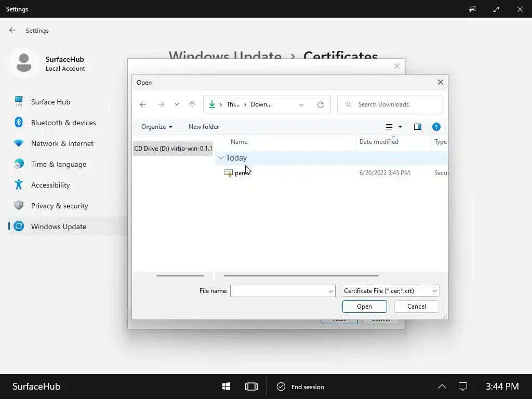Select the pem certificate file
The image size is (532, 399).
tap(242, 173)
